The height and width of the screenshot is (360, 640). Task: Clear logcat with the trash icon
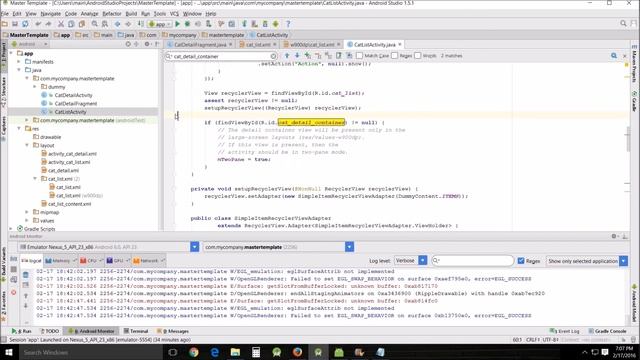25,275
